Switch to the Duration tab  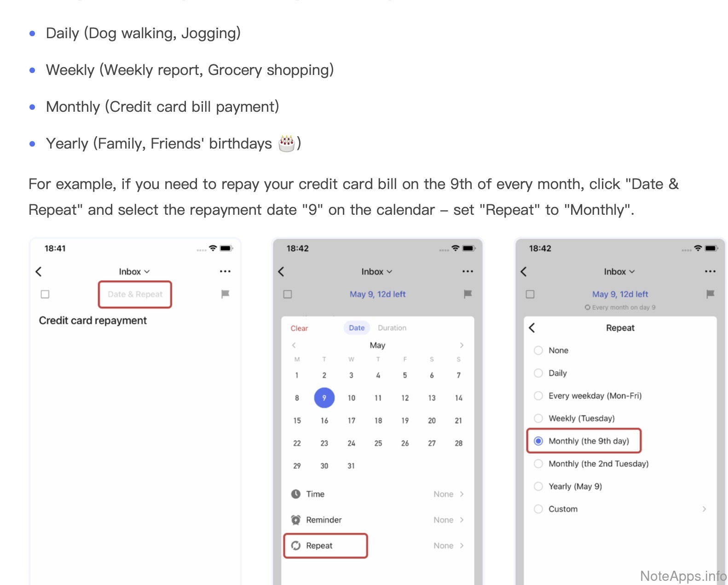pyautogui.click(x=392, y=328)
